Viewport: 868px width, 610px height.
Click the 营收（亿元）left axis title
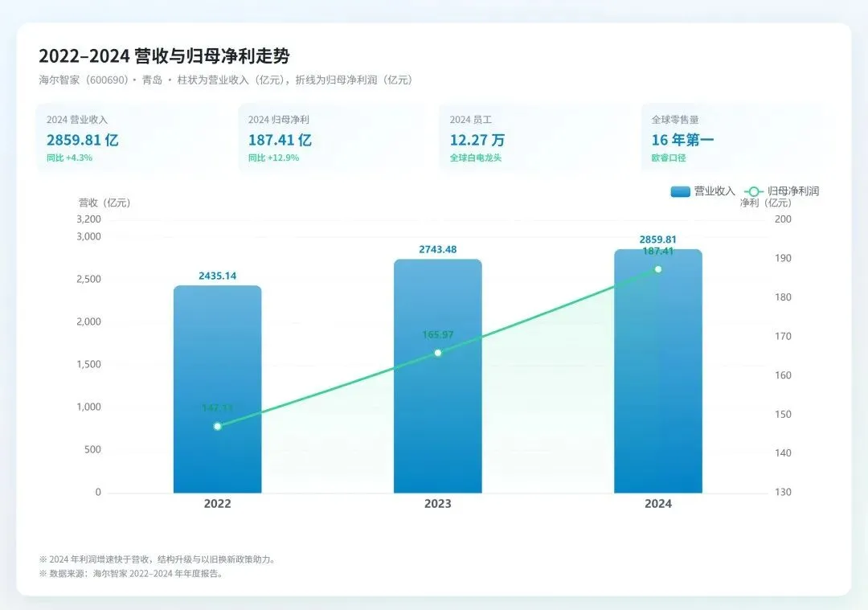(104, 203)
